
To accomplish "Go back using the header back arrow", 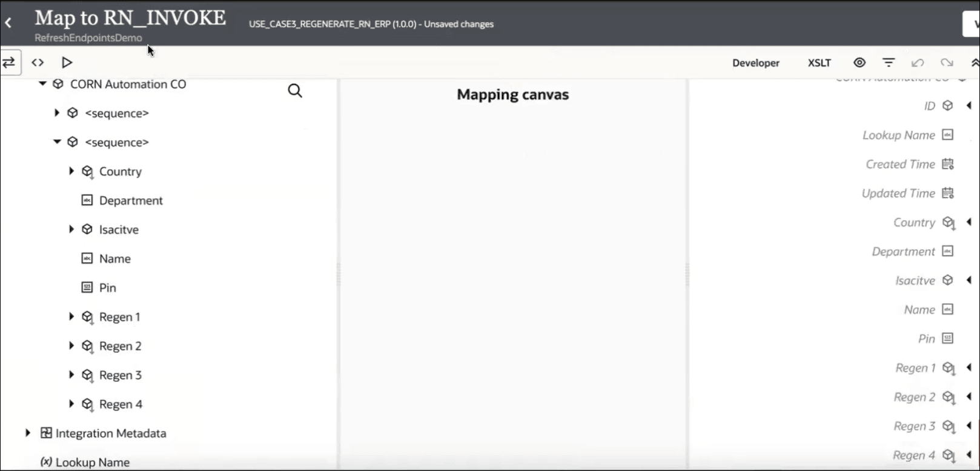I will 8,23.
